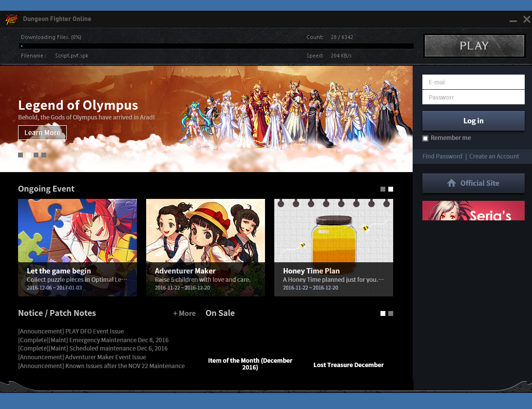Click the '204 KB/s' speed value
The width and height of the screenshot is (532, 409).
[341, 56]
